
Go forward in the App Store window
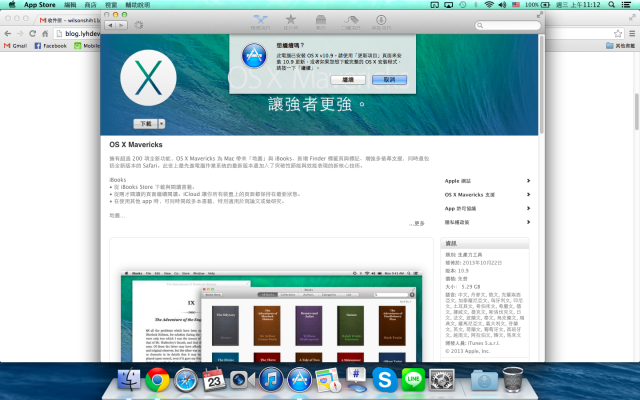121,25
